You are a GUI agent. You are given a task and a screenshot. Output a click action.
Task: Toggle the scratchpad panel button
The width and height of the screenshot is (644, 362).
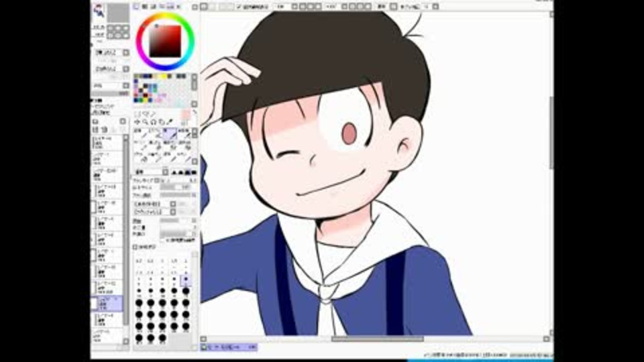coord(178,7)
